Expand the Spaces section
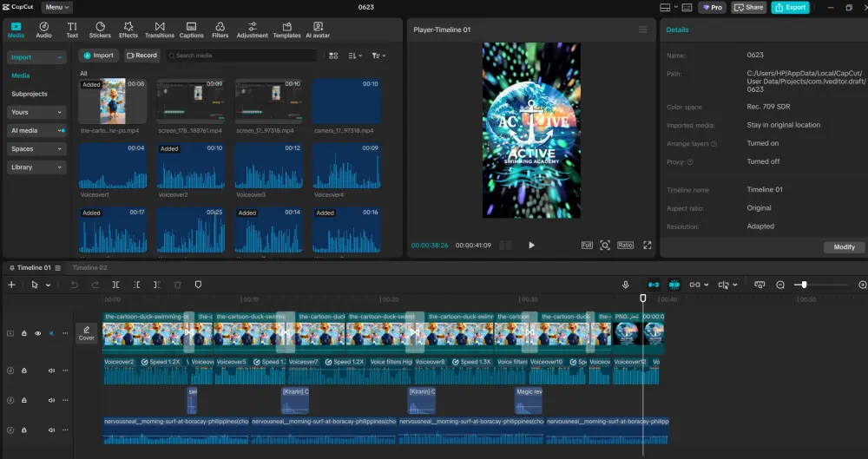868x459 pixels. point(36,148)
